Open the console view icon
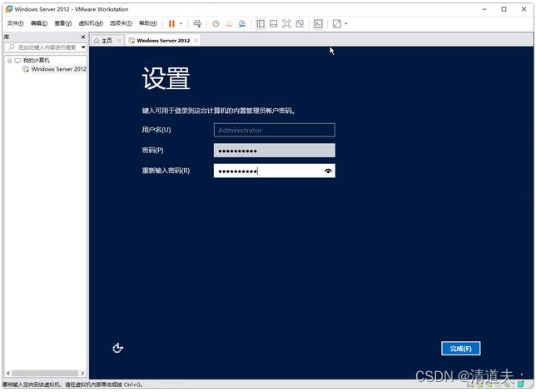This screenshot has height=392, width=536. click(x=318, y=23)
